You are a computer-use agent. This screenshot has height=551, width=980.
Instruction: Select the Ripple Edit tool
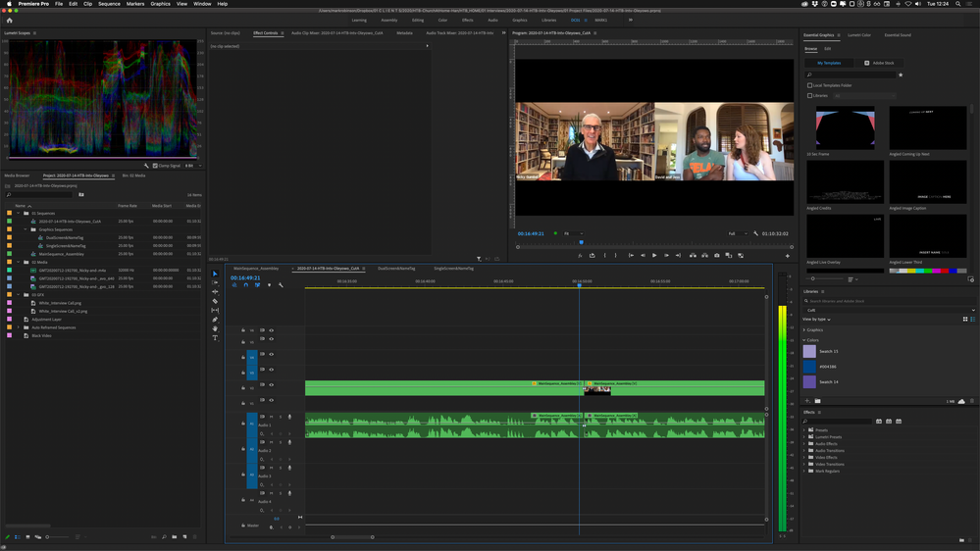[215, 292]
